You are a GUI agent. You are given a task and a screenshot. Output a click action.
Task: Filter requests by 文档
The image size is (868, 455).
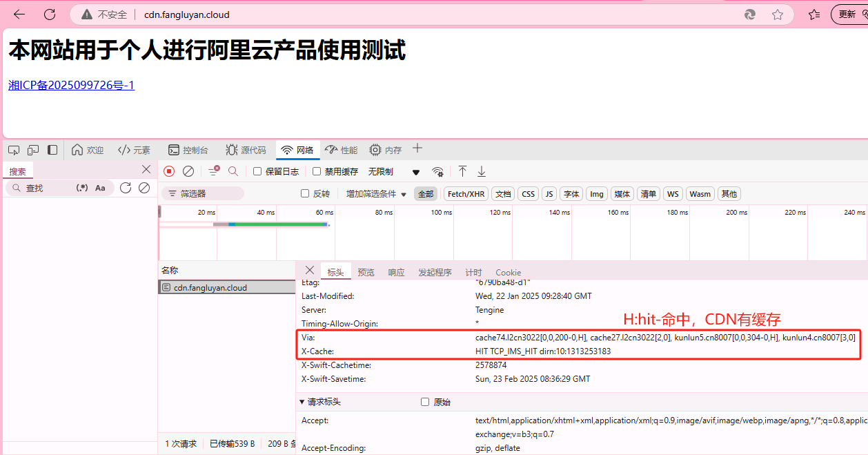click(x=504, y=194)
